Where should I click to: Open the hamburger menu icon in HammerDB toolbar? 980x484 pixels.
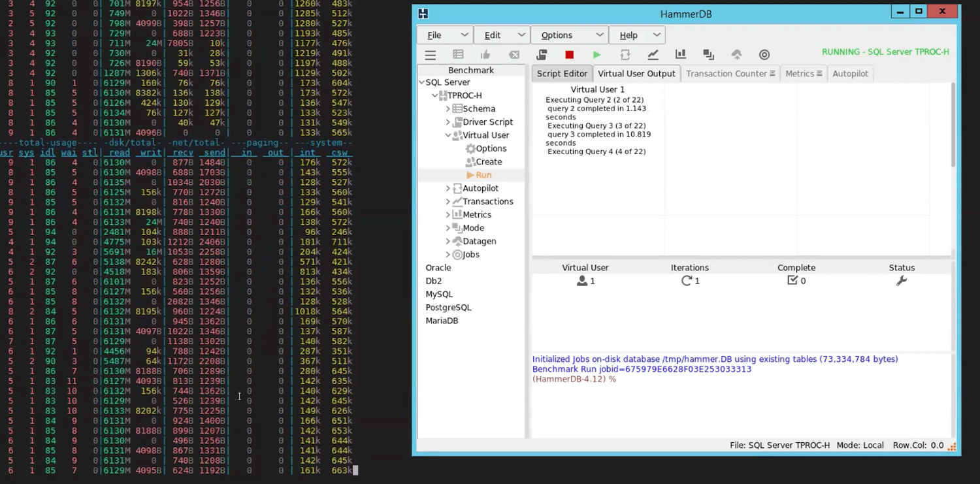click(431, 55)
